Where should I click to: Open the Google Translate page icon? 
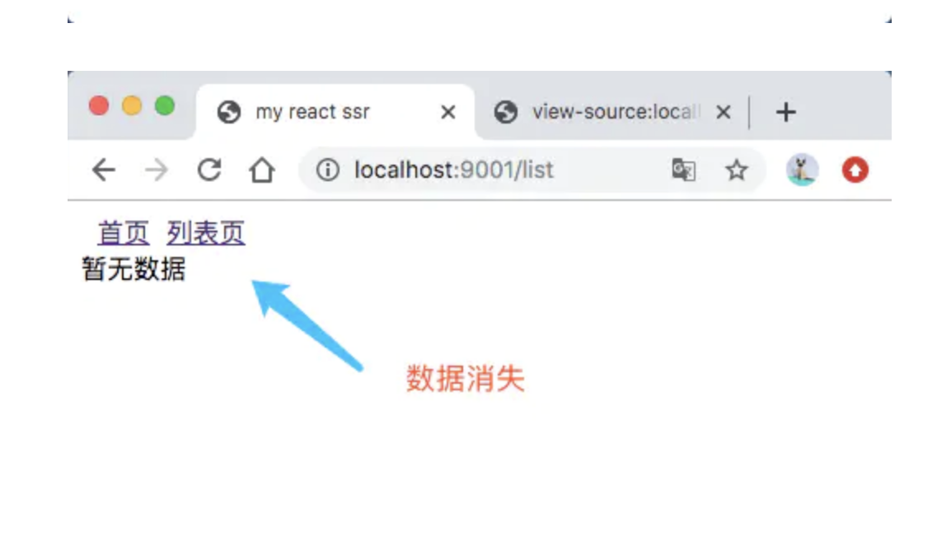click(x=683, y=170)
